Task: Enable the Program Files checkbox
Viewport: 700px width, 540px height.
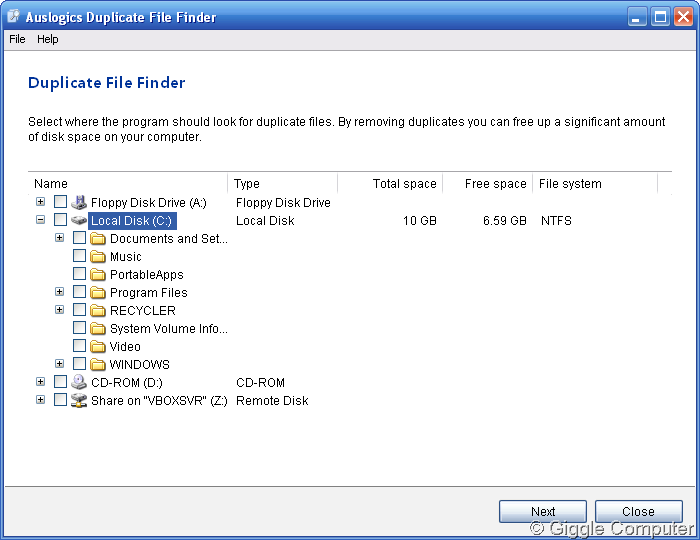Action: click(x=79, y=291)
